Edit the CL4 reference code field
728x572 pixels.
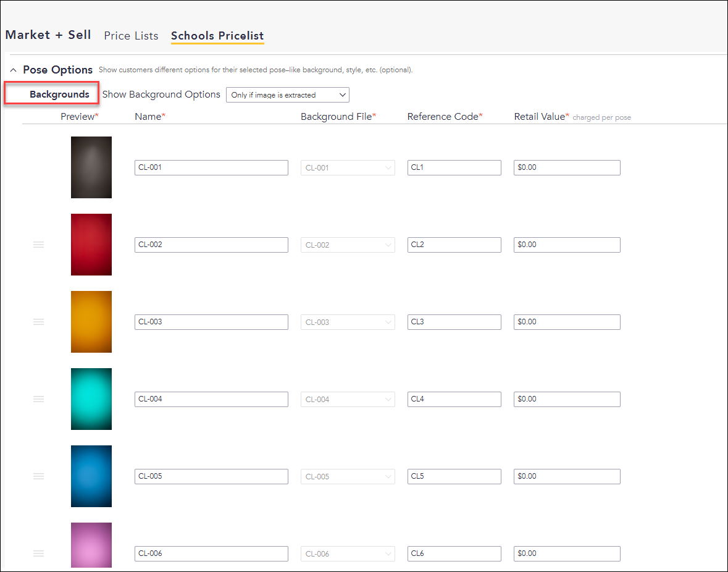pyautogui.click(x=454, y=399)
